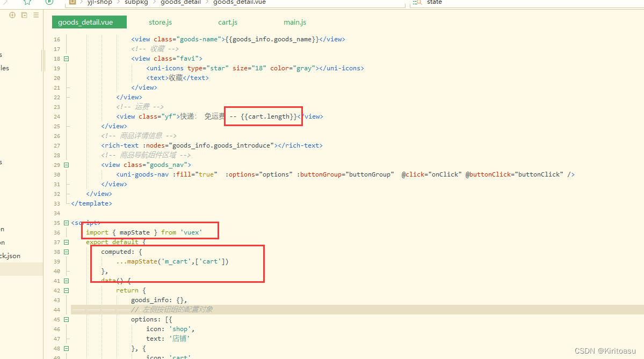Click line number 36 in the gutter
This screenshot has width=644, height=359.
point(57,233)
